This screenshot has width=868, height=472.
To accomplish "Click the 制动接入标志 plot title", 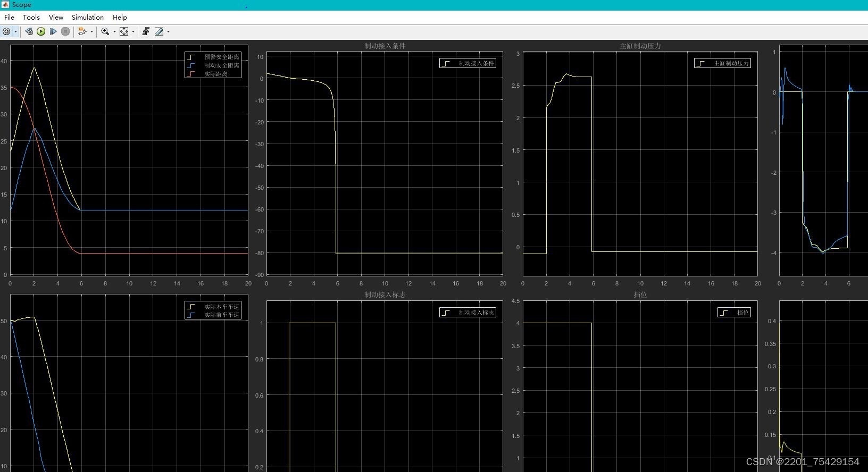I will click(385, 294).
